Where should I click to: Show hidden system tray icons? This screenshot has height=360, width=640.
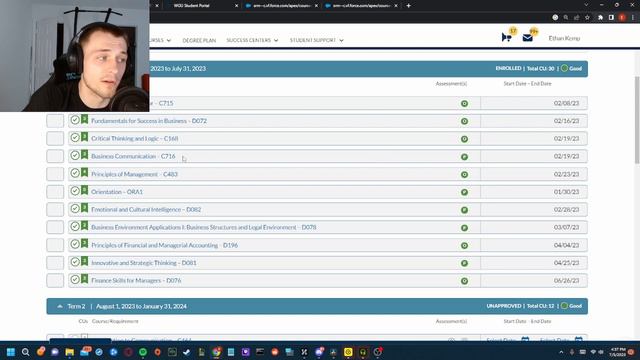[561, 352]
